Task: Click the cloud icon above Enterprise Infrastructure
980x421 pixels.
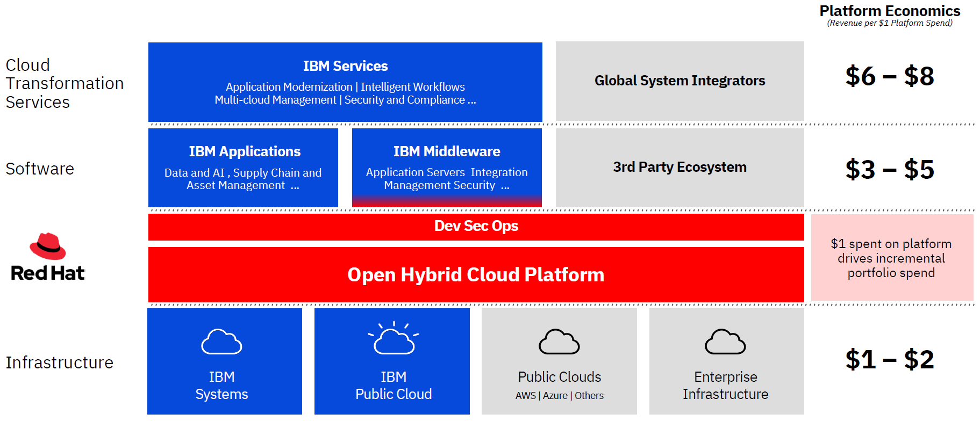Action: (725, 342)
